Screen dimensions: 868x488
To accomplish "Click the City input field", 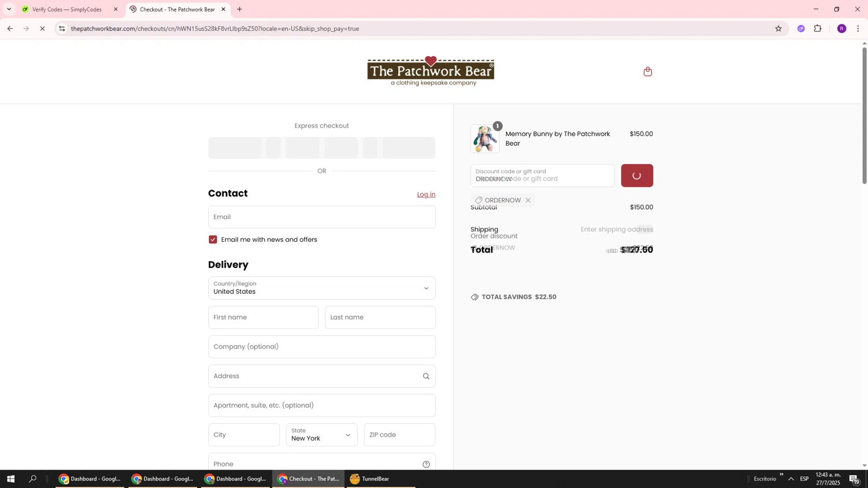I will click(244, 435).
